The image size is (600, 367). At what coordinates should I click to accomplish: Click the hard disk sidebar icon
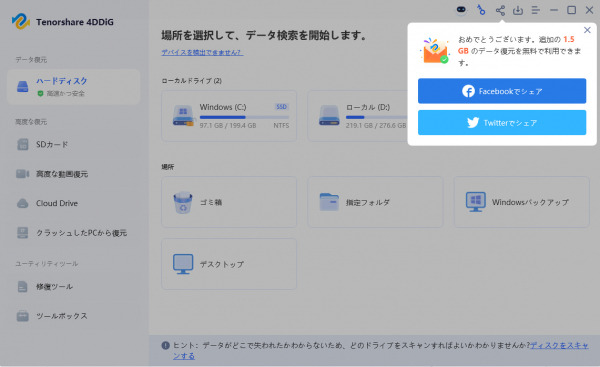tap(23, 86)
